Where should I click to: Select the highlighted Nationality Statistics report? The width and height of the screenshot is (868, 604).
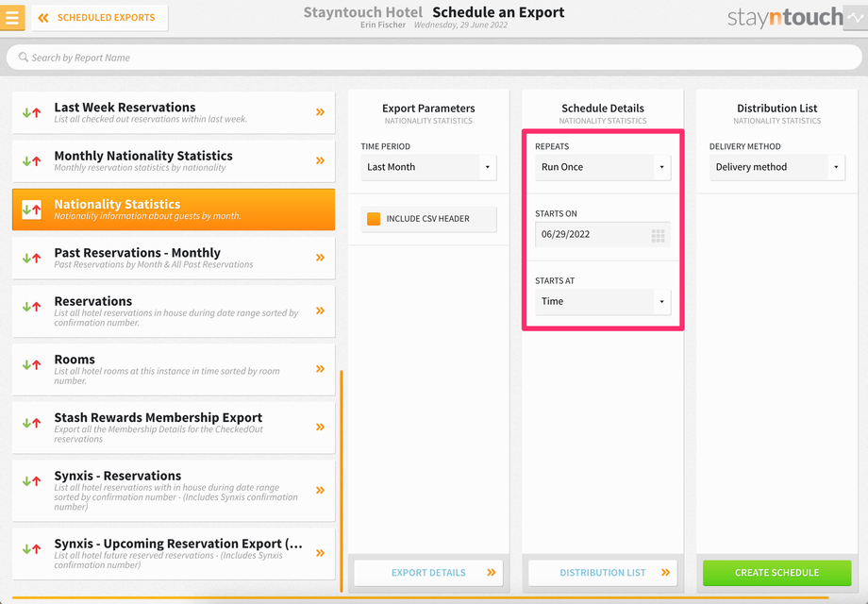tap(174, 210)
